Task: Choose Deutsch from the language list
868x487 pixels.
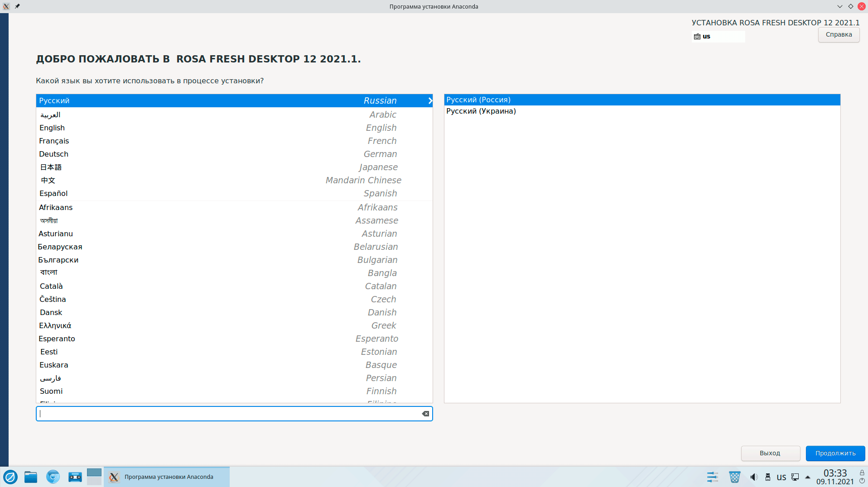Action: point(234,154)
